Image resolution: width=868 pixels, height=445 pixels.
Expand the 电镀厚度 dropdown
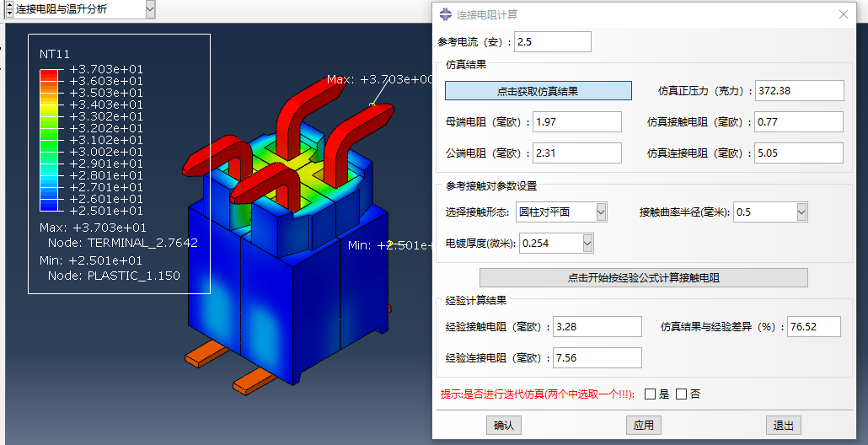point(587,244)
